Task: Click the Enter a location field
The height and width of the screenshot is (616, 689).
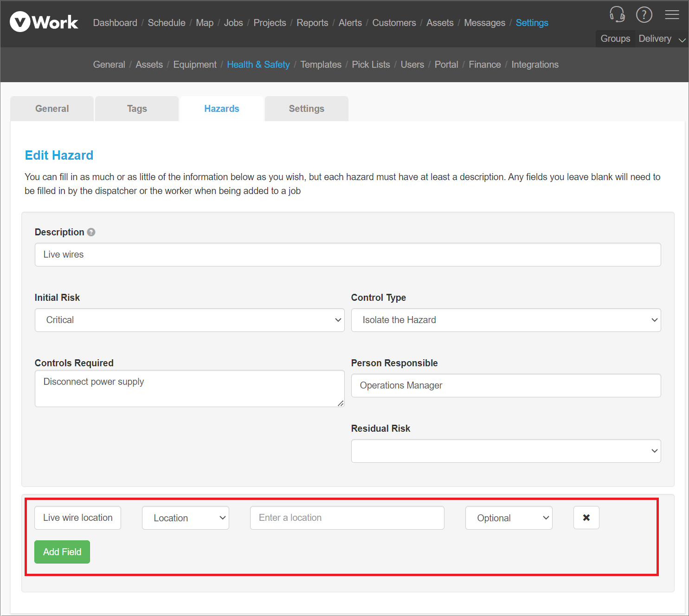Action: tap(347, 518)
